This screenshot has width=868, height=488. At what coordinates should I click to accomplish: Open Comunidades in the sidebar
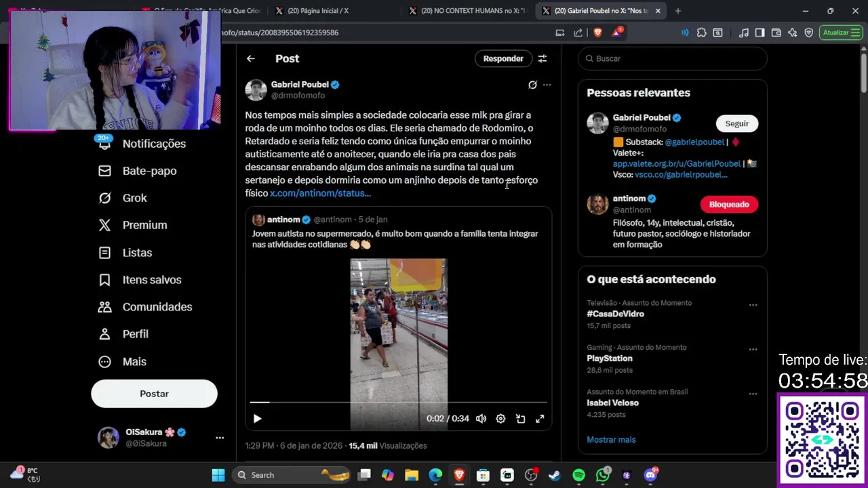coord(146,307)
